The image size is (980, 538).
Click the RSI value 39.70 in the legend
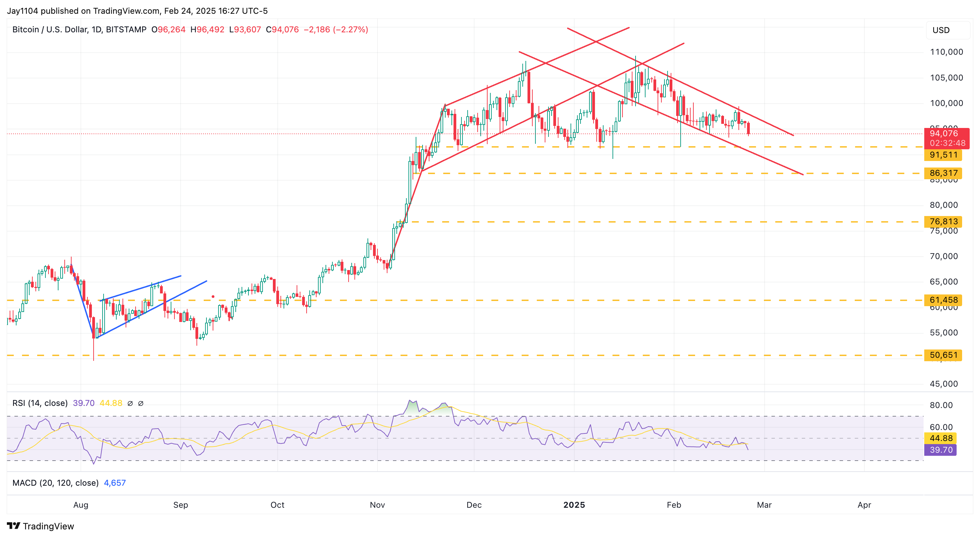tap(84, 403)
